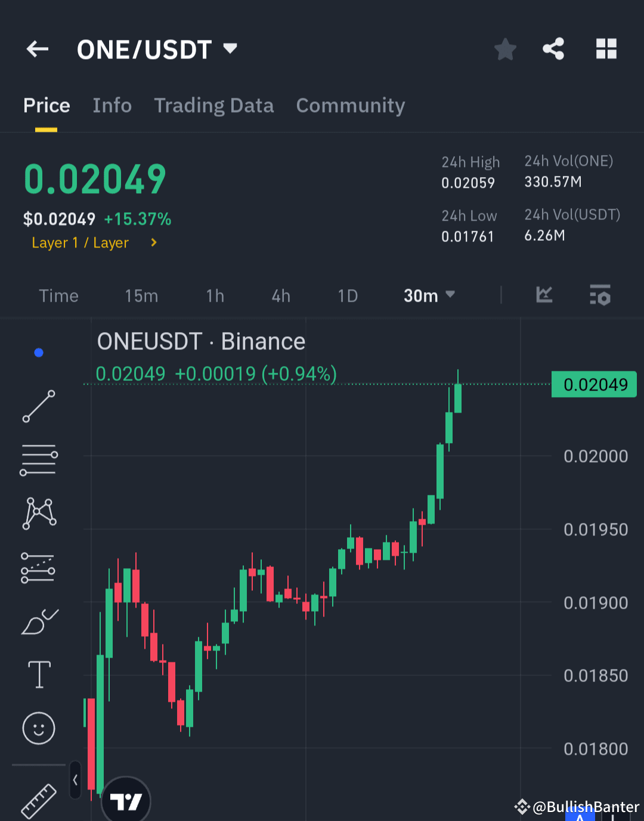Select the measure ruler tool
The height and width of the screenshot is (821, 644).
click(x=38, y=801)
